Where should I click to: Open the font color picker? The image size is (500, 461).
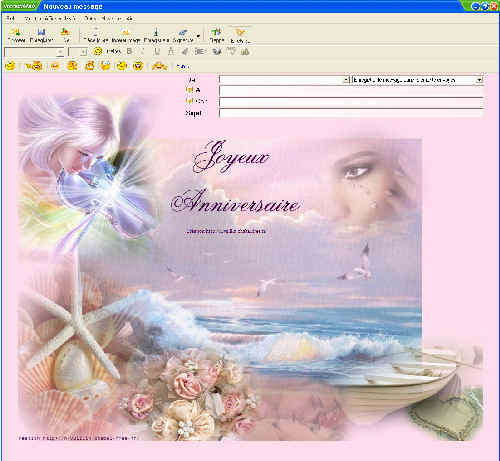[x=171, y=51]
